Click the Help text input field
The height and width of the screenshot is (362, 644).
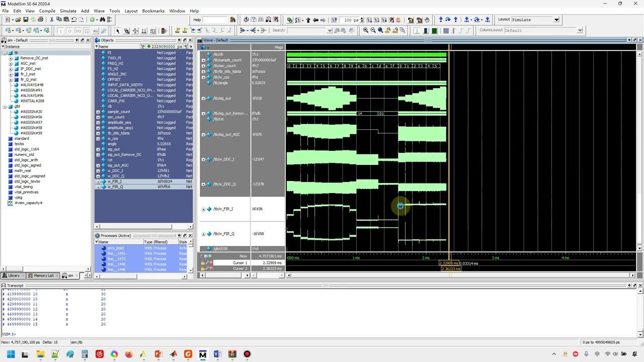215,20
